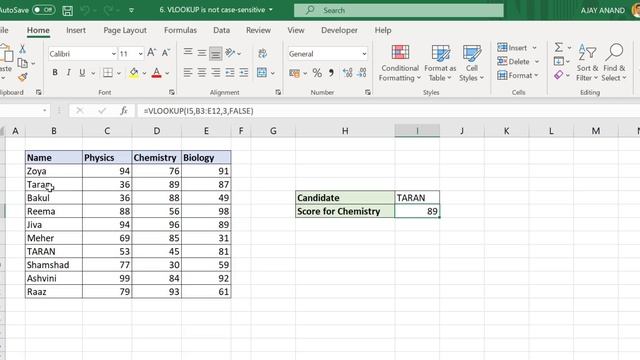Image resolution: width=640 pixels, height=360 pixels.
Task: Open the View tab
Action: click(296, 30)
